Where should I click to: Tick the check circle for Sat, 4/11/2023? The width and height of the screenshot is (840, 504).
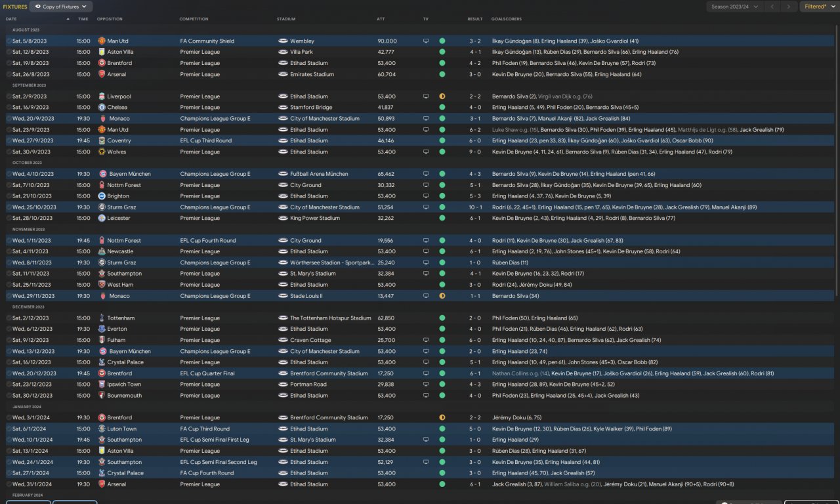[9, 251]
